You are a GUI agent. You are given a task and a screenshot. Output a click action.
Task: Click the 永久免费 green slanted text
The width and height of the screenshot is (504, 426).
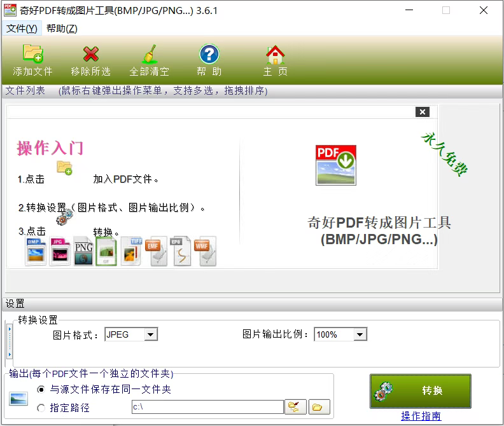[444, 154]
